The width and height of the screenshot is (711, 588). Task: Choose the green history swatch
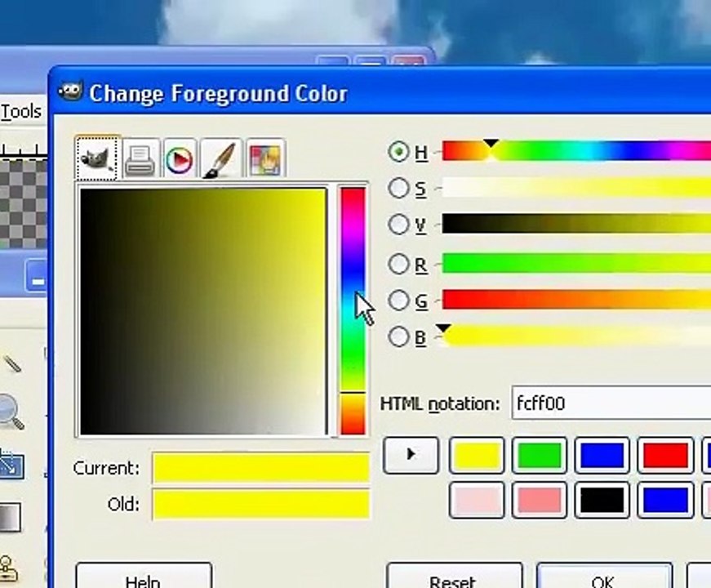[x=539, y=455]
